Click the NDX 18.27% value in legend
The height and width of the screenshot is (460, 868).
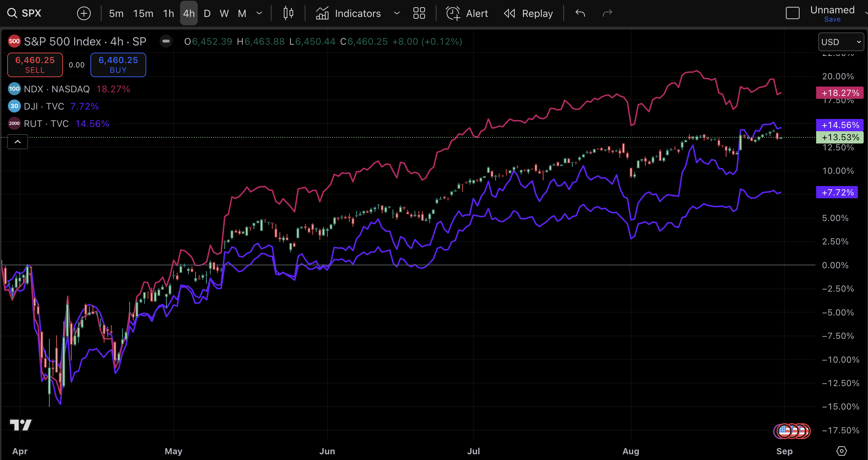coord(113,89)
